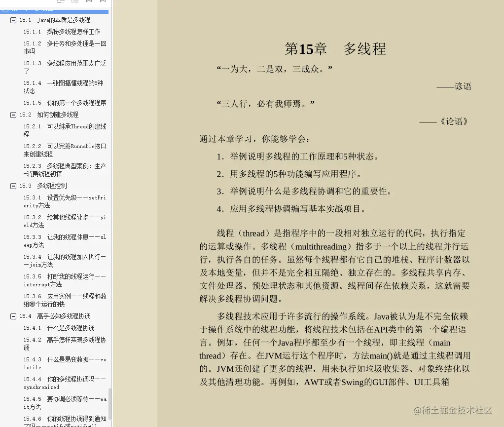Click the first outline list icon in toolbar
The height and width of the screenshot is (427, 504).
tap(61, 1)
